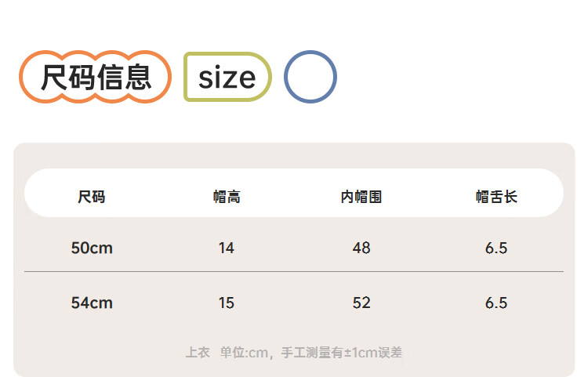Click brim length 6.5 in 54cm row
Viewport: 588px width, 377px height.
[x=496, y=303]
